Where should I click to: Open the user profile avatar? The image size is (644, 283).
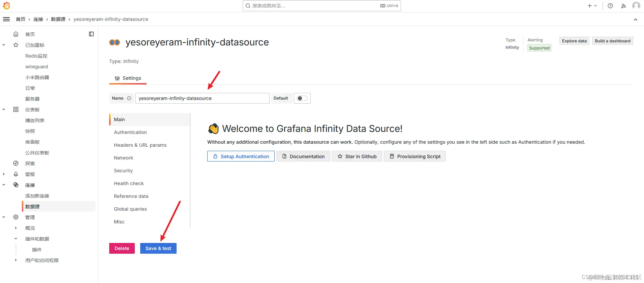pyautogui.click(x=636, y=6)
